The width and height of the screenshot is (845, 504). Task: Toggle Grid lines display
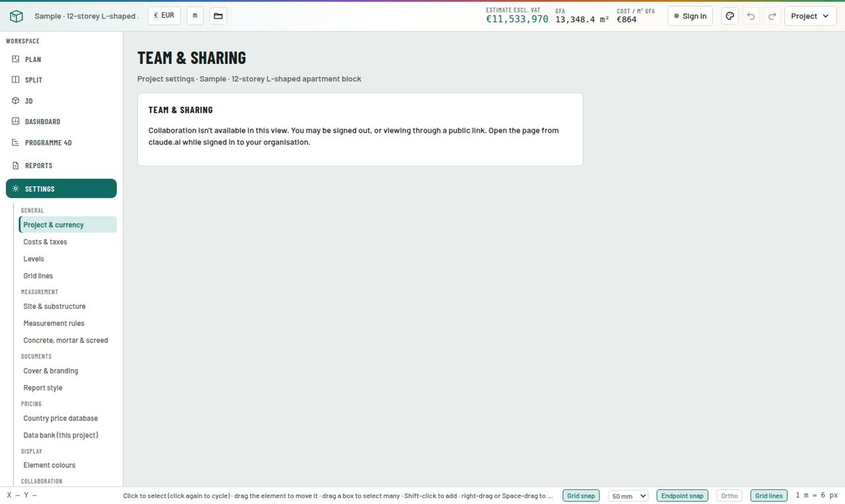coord(769,495)
